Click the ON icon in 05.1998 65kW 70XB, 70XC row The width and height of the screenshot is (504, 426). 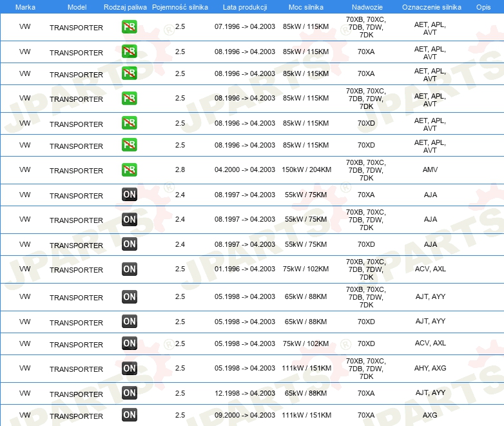point(129,296)
